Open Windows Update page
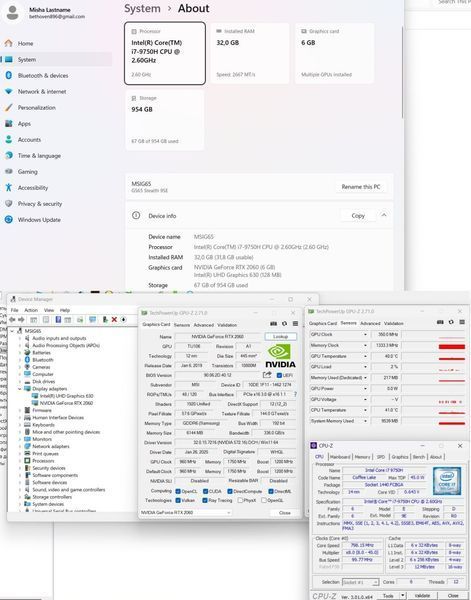The width and height of the screenshot is (471, 600). (x=39, y=220)
